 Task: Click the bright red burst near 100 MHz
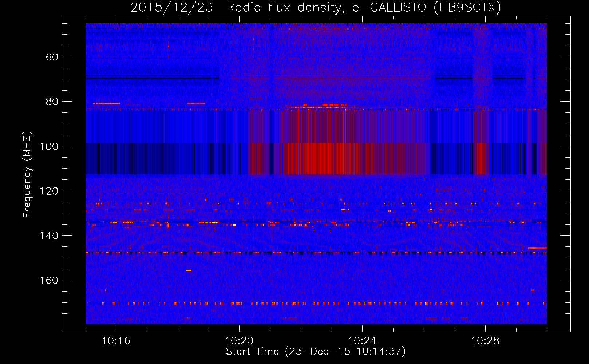tap(322, 159)
